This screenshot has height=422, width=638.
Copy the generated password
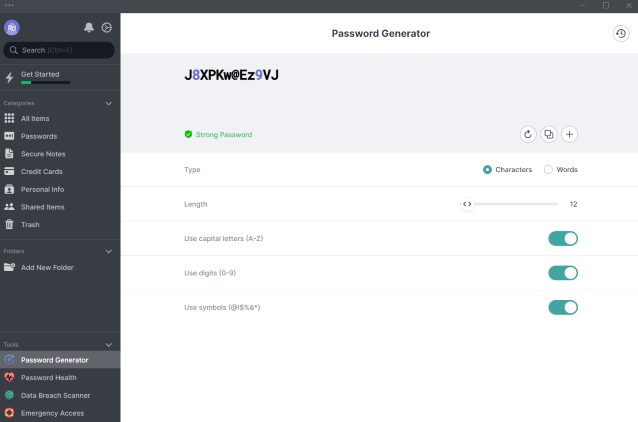548,134
